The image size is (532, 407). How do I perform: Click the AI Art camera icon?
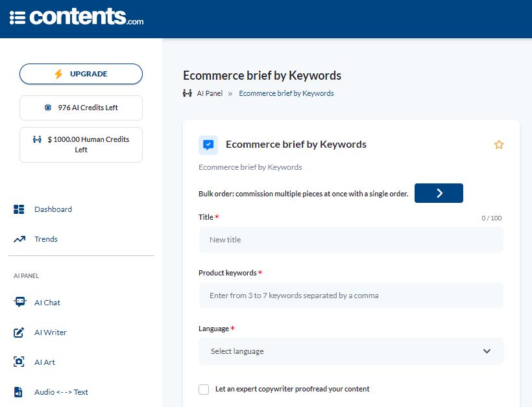(x=19, y=362)
